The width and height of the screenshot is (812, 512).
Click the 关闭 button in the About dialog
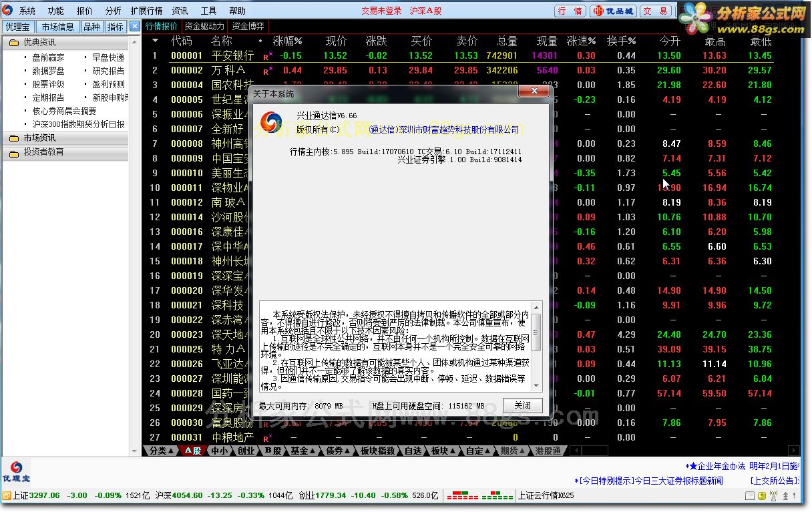pyautogui.click(x=523, y=406)
